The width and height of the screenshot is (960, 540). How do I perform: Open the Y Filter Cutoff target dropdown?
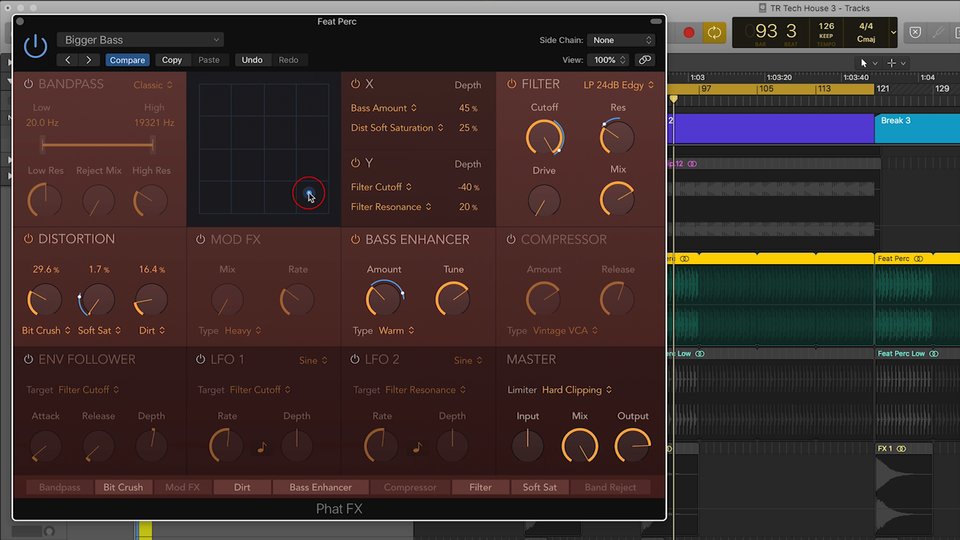click(381, 187)
